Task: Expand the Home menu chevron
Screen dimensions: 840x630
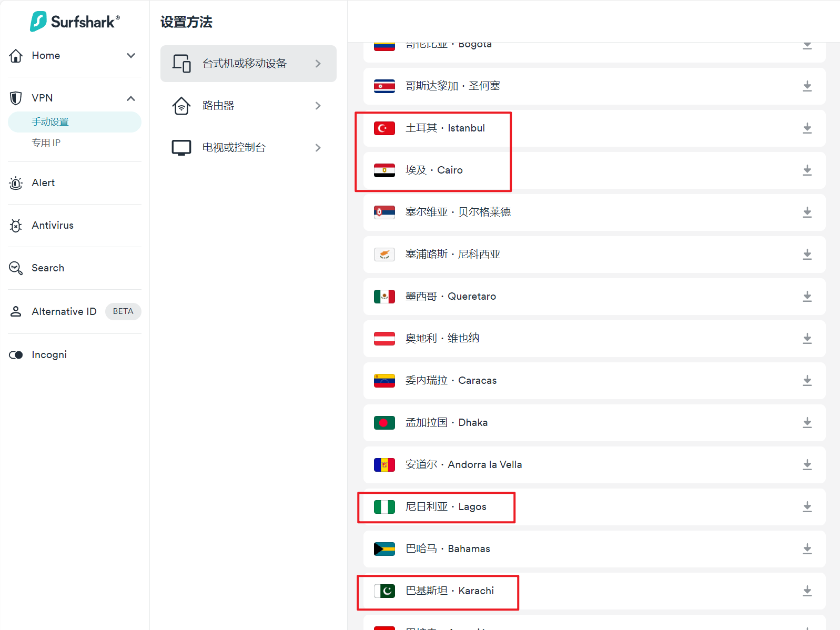Action: click(x=131, y=56)
